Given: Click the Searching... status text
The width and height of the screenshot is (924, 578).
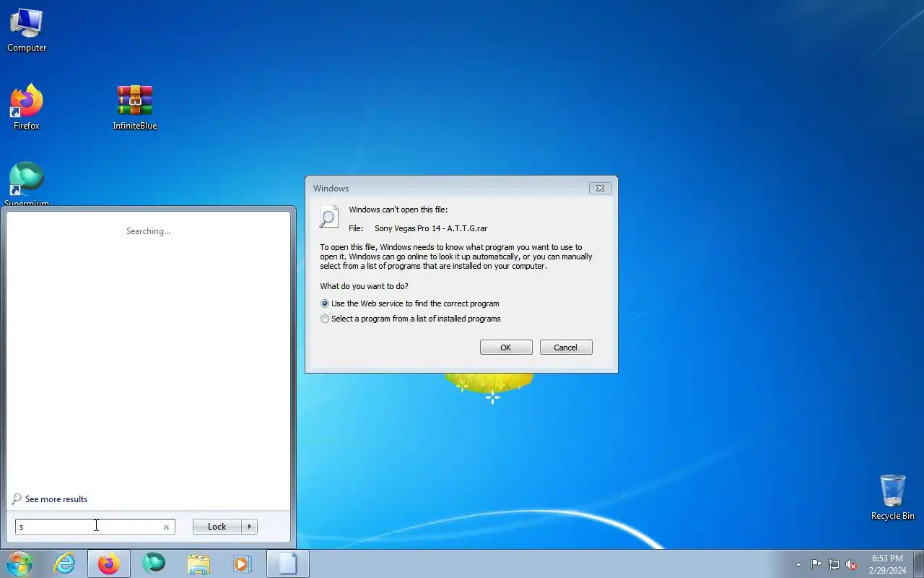Looking at the screenshot, I should 148,231.
